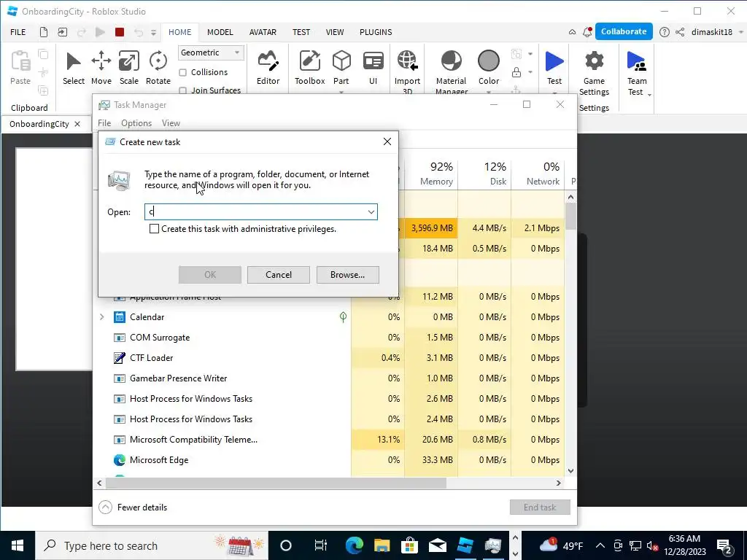Start the Test play button

click(554, 68)
